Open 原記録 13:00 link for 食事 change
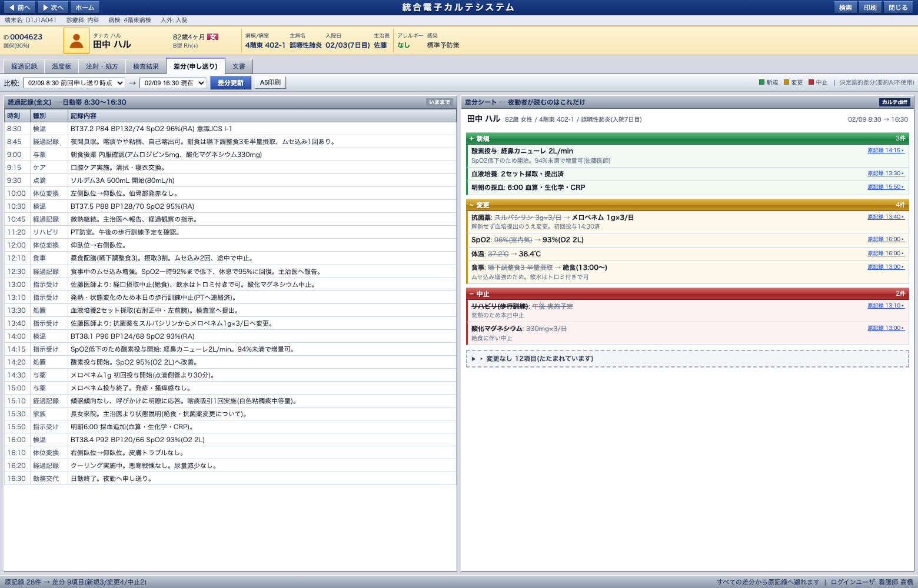 click(886, 267)
